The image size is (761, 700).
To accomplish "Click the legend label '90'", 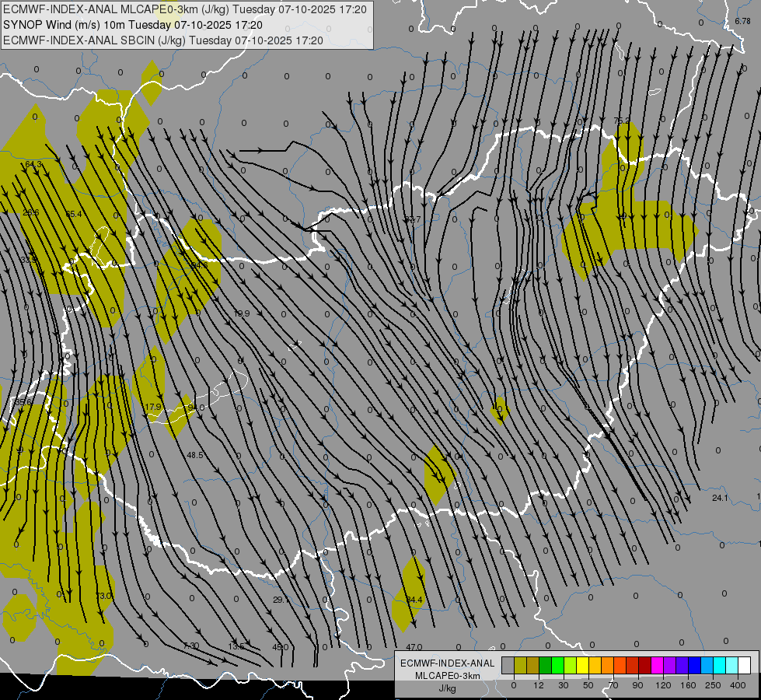I will (637, 685).
